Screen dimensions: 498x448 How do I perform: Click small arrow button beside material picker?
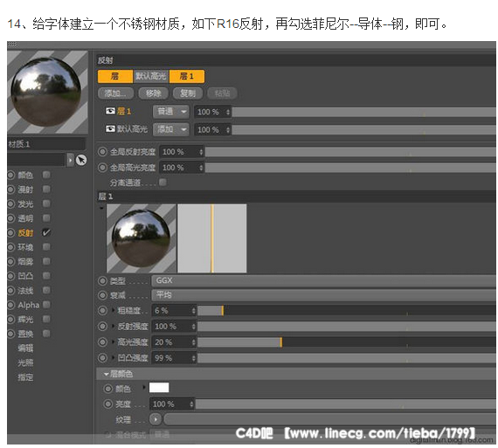point(70,160)
